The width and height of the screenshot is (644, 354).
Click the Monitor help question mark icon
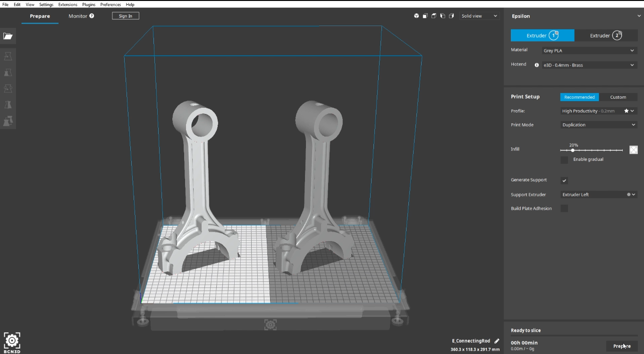(x=92, y=16)
